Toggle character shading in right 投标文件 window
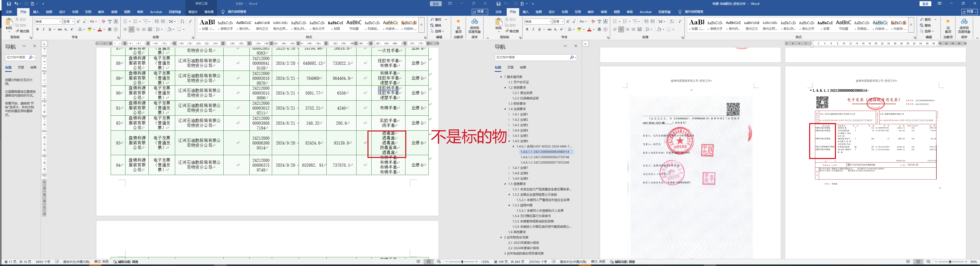 click(x=599, y=29)
